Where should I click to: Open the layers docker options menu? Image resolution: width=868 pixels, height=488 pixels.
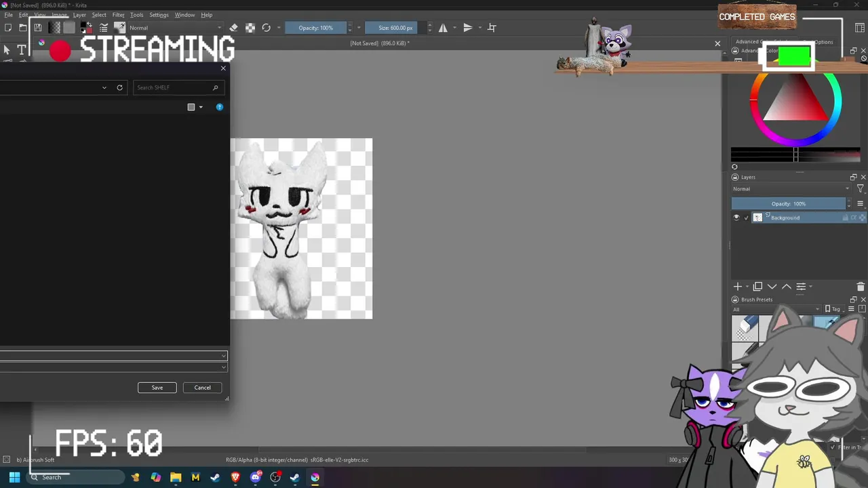(x=861, y=204)
